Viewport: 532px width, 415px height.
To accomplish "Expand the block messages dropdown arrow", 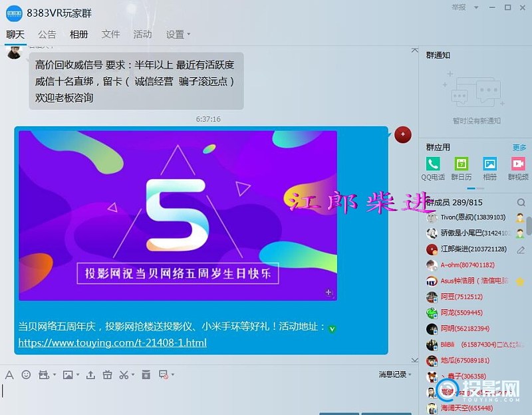I will pyautogui.click(x=173, y=375).
